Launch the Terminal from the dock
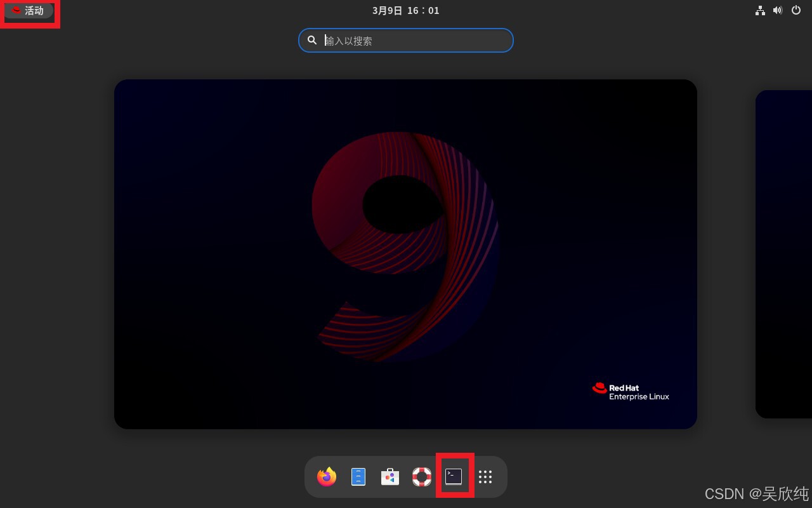The width and height of the screenshot is (812, 508). (x=454, y=477)
